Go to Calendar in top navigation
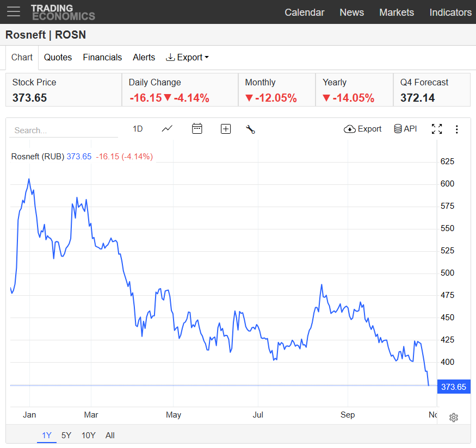The width and height of the screenshot is (476, 448). (x=305, y=13)
